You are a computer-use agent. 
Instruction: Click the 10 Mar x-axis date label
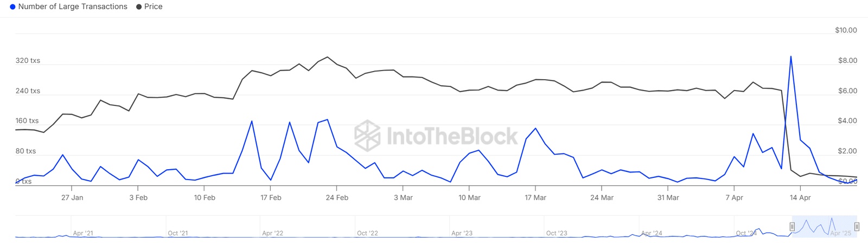click(469, 198)
